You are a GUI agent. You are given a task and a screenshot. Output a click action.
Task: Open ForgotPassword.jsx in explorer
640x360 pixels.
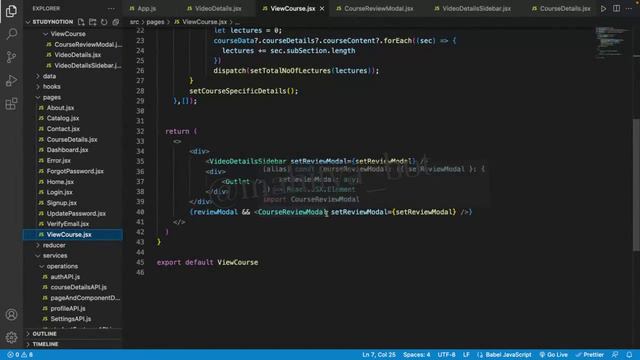[x=75, y=171]
